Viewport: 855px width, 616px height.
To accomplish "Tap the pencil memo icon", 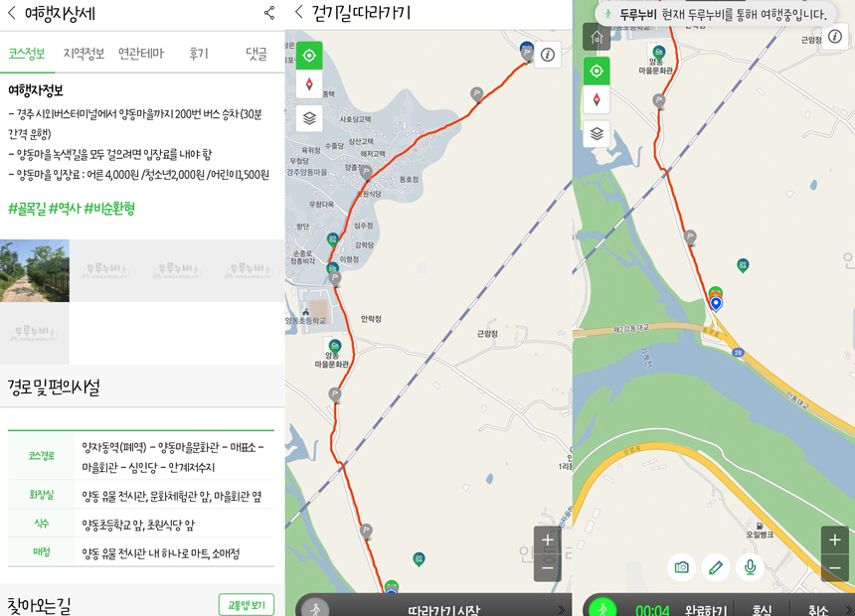I will coord(716,567).
